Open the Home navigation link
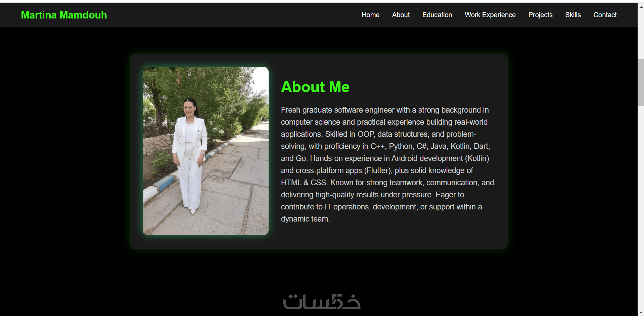This screenshot has width=644, height=316. coord(370,15)
